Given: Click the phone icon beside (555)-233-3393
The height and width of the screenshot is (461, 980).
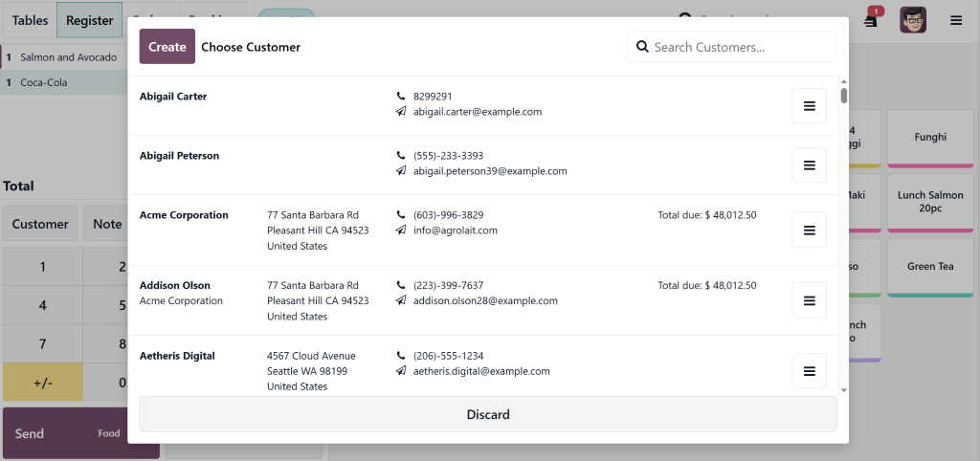Looking at the screenshot, I should click(401, 156).
